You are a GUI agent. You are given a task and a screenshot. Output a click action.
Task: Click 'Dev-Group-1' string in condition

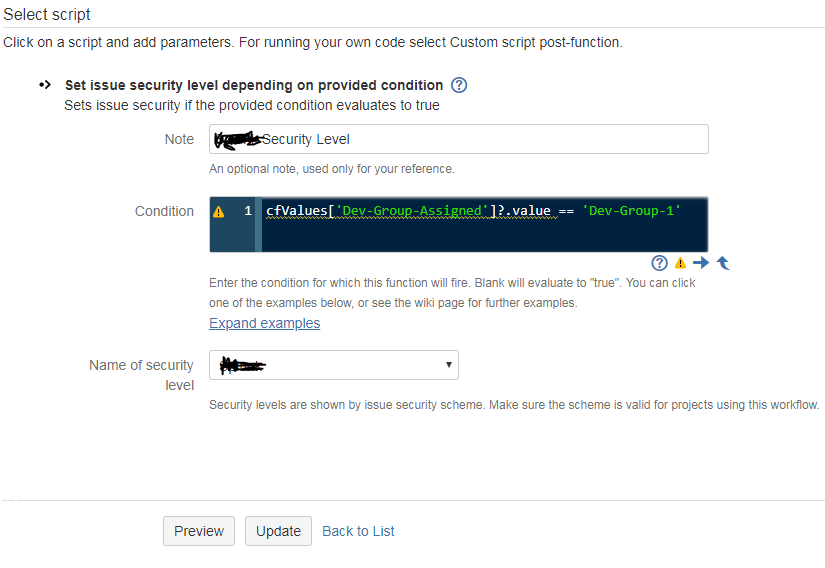tap(631, 211)
